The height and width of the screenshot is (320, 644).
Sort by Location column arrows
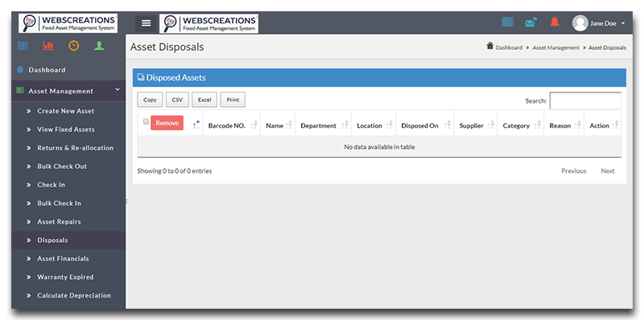pyautogui.click(x=390, y=125)
